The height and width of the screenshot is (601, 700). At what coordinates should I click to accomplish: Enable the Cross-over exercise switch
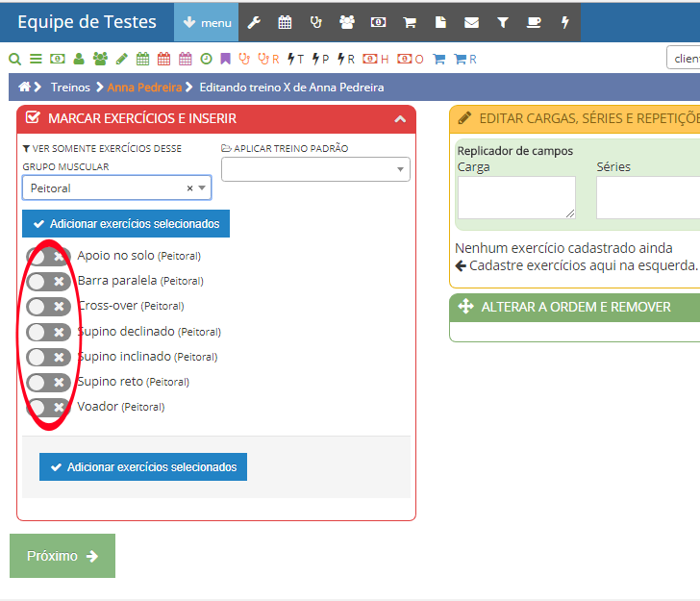[48, 307]
